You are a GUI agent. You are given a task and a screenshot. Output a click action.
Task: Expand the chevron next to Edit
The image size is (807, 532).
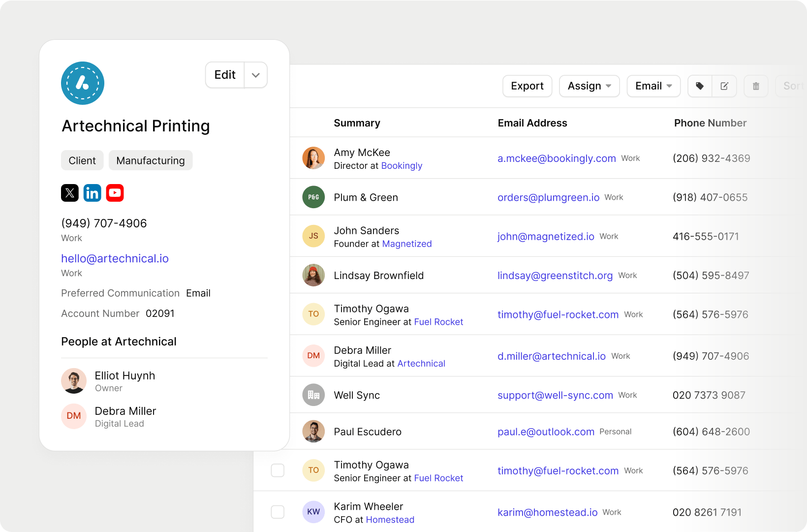pyautogui.click(x=256, y=75)
